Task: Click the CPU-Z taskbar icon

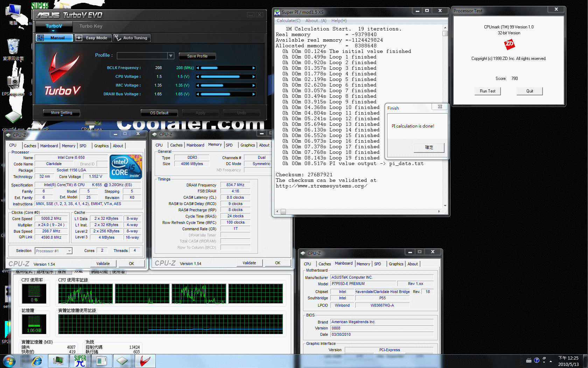Action: (x=123, y=361)
